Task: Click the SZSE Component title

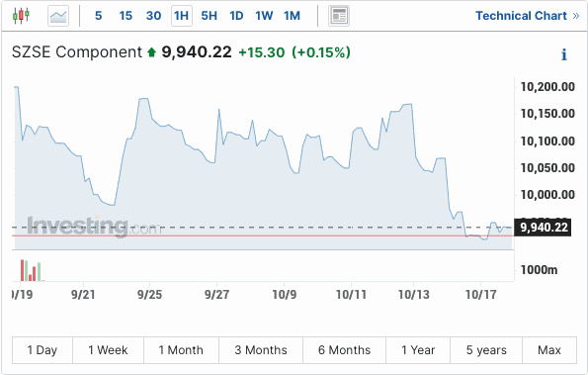Action: [77, 52]
